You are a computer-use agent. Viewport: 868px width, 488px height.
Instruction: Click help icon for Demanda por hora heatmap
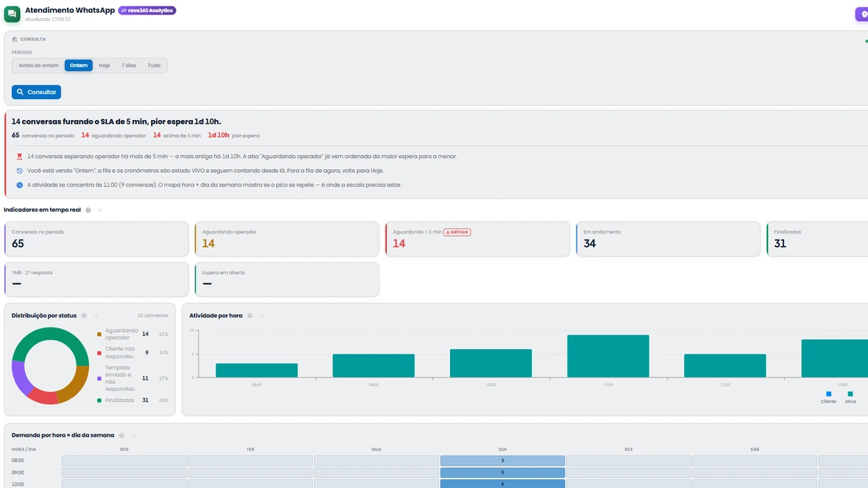point(122,435)
